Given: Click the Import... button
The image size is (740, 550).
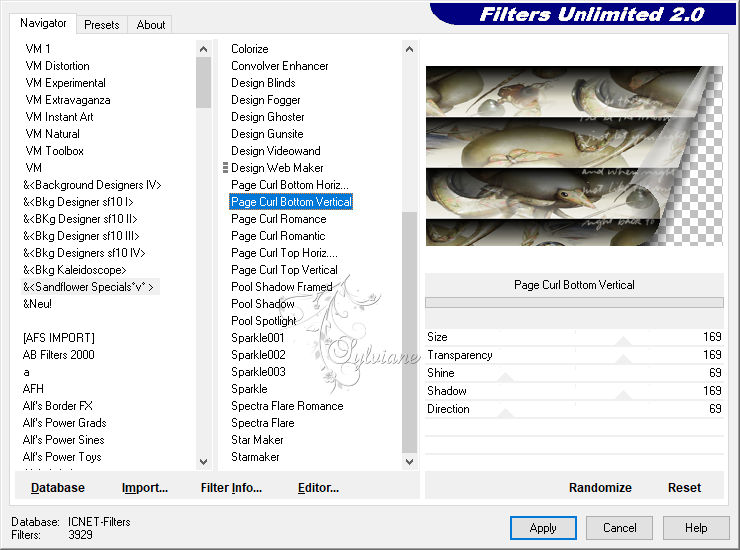Looking at the screenshot, I should pyautogui.click(x=144, y=488).
